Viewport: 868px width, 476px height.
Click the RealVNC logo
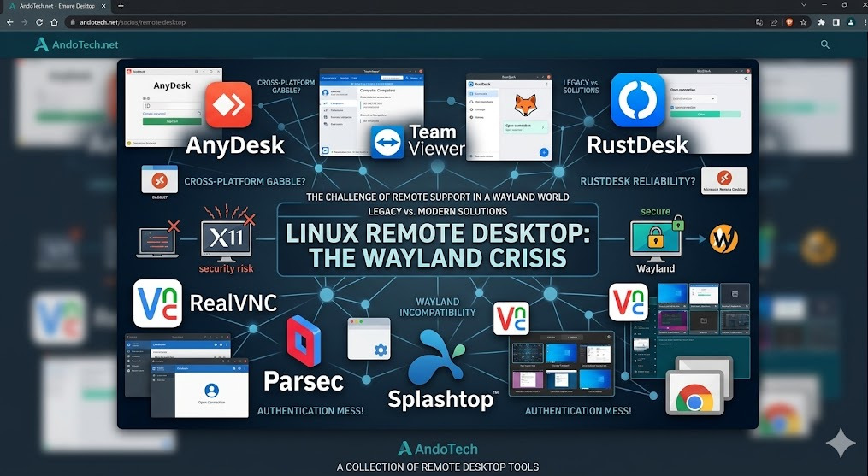pos(157,303)
